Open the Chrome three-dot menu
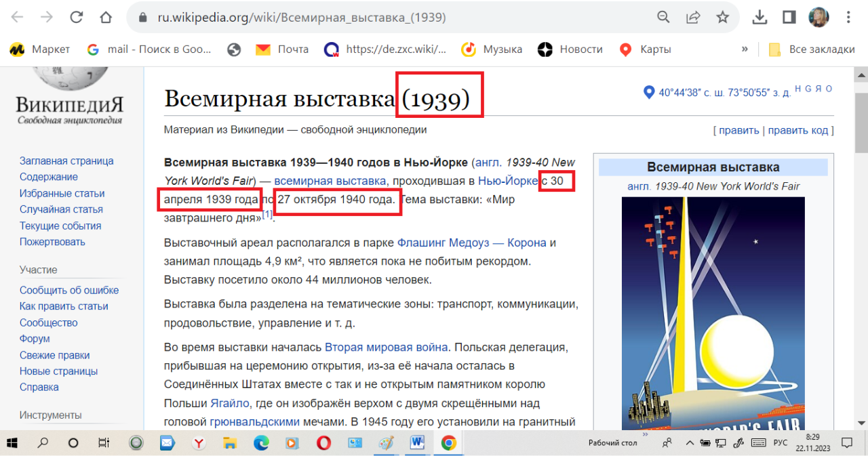Viewport: 868px width, 462px height. tap(848, 18)
